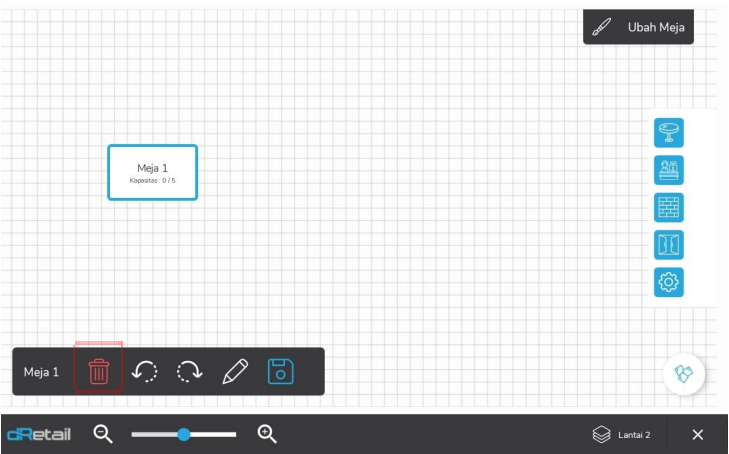This screenshot has height=454, width=729.
Task: Add a door element
Action: [x=668, y=245]
